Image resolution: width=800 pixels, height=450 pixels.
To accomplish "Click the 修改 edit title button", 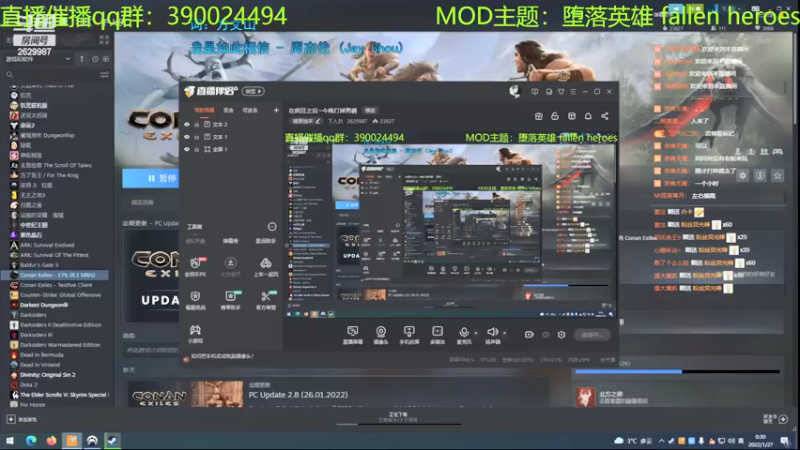I will (370, 111).
